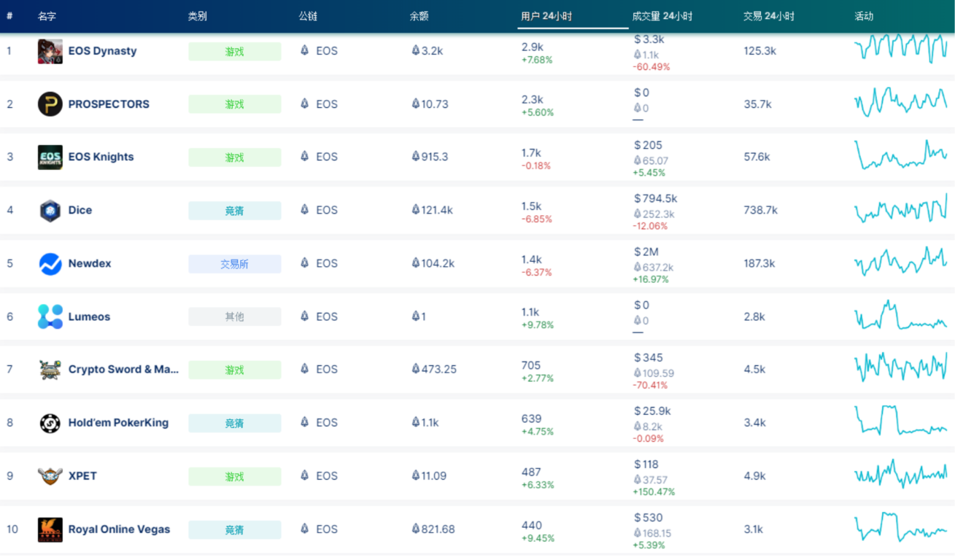Click the EOS Knights app icon
This screenshot has width=955, height=560.
coord(50,157)
